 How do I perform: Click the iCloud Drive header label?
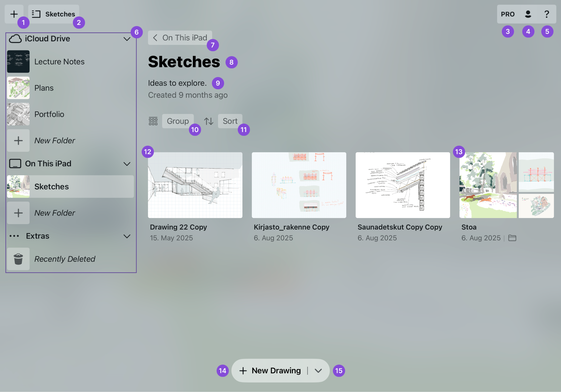(x=47, y=39)
